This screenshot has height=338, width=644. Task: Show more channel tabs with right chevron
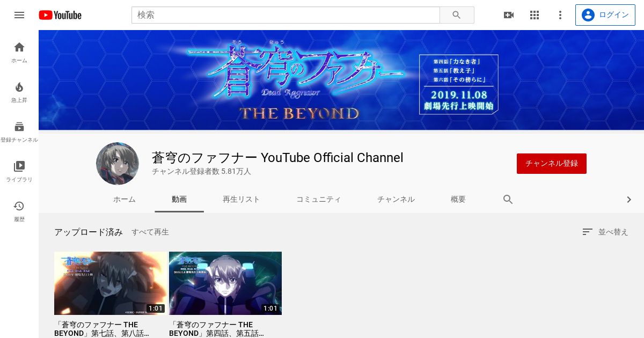(x=630, y=200)
